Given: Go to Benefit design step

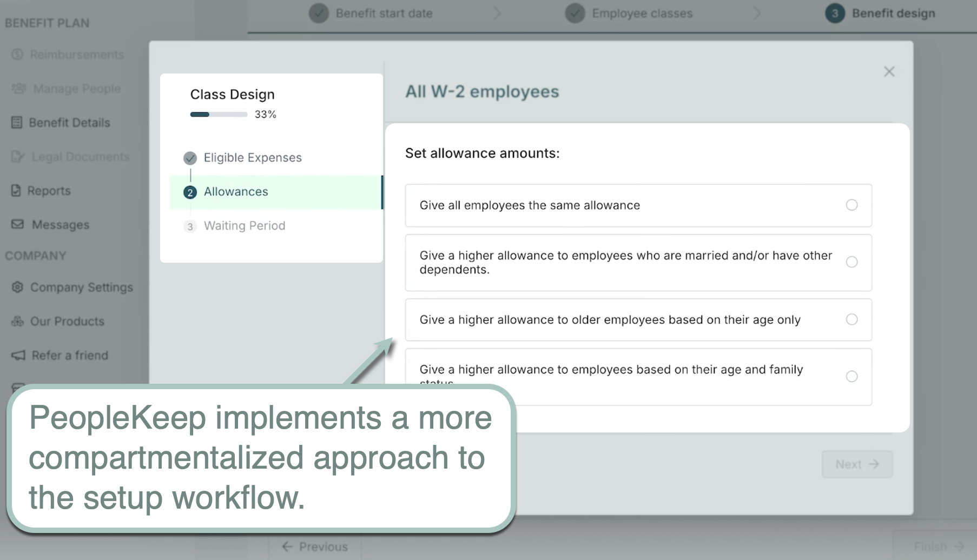Looking at the screenshot, I should click(894, 14).
